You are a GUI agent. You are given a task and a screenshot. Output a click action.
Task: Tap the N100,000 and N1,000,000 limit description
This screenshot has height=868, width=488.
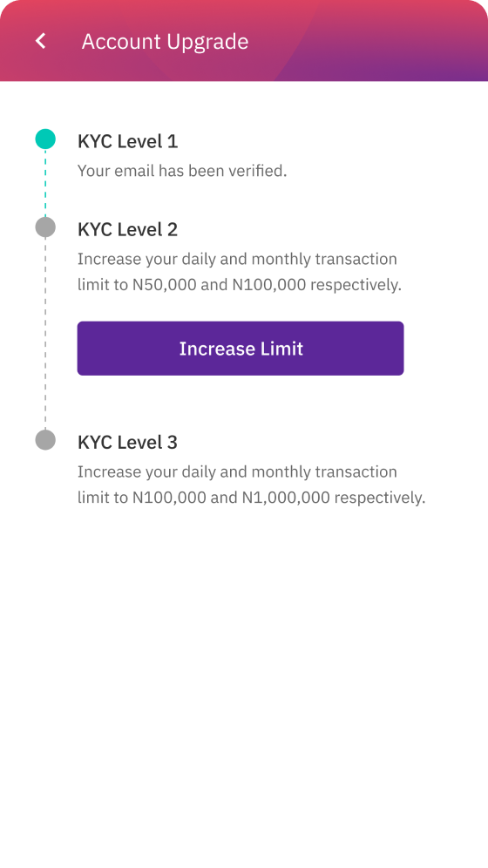pyautogui.click(x=252, y=485)
